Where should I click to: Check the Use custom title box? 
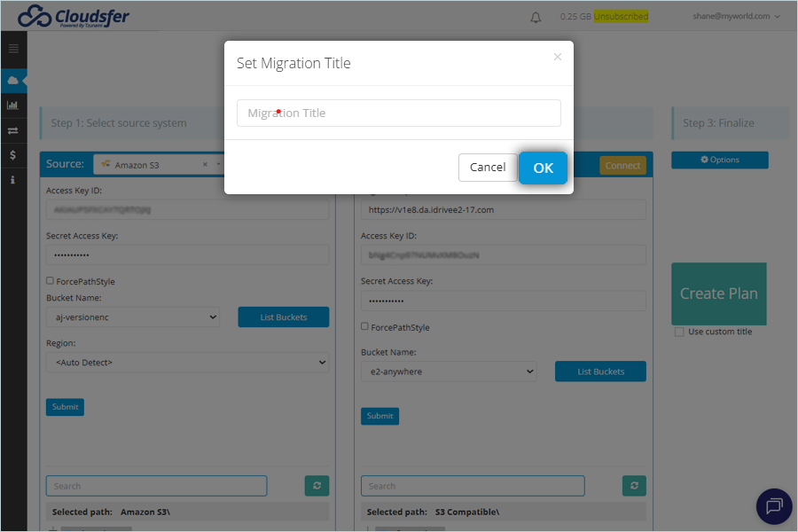[x=679, y=332]
